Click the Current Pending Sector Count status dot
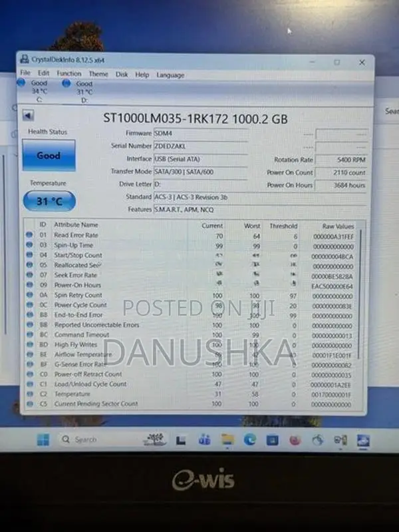The image size is (399, 532). point(30,403)
